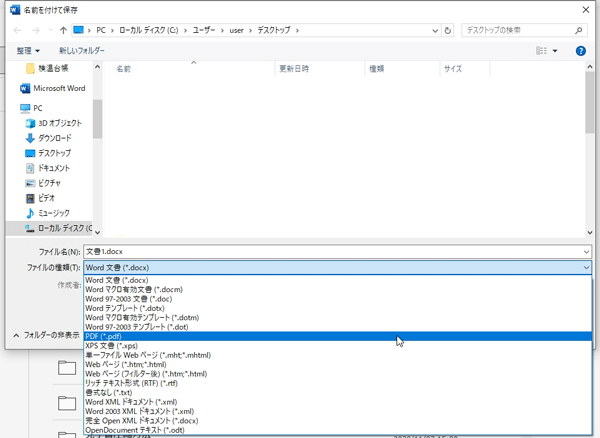The height and width of the screenshot is (438, 600).
Task: Collapse the ファイルの種類 combo box
Action: tap(586, 267)
